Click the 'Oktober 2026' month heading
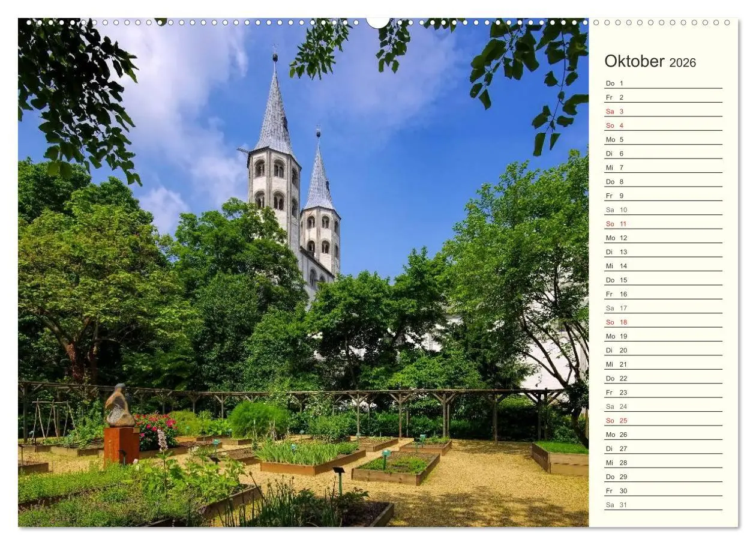This screenshot has width=756, height=545. [x=650, y=62]
